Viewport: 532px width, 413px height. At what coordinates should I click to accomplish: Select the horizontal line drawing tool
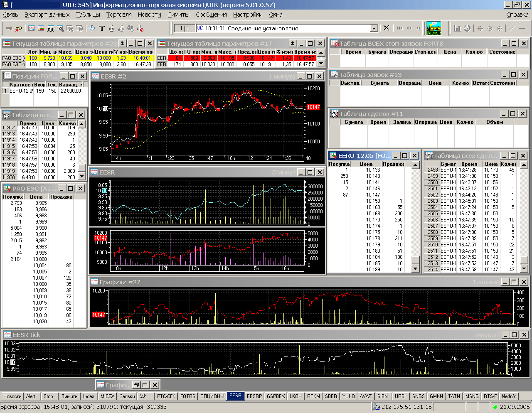(522, 28)
